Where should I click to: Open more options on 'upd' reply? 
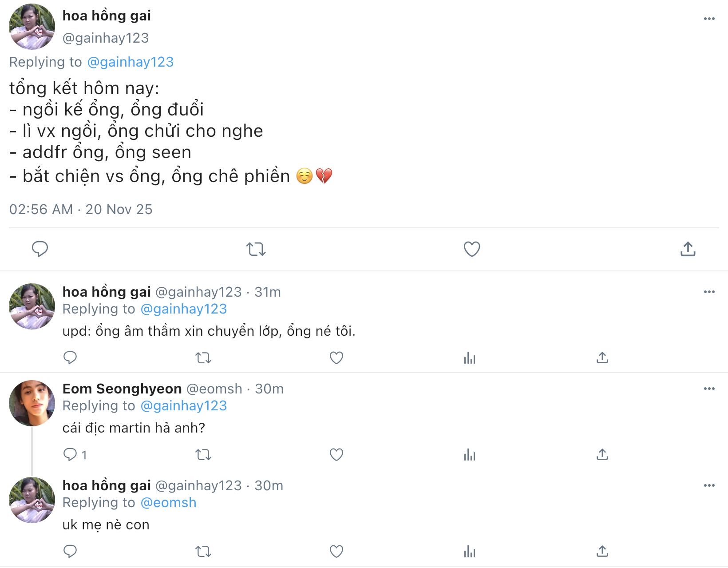point(709,292)
